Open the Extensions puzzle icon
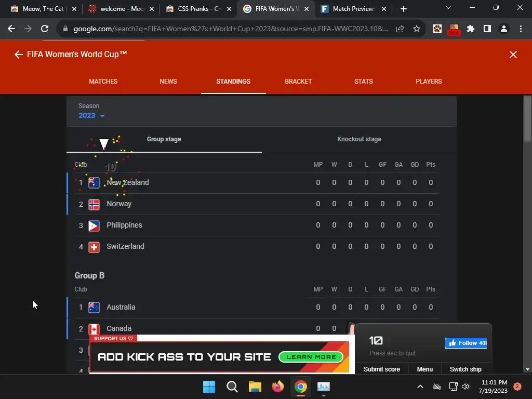 (470, 29)
